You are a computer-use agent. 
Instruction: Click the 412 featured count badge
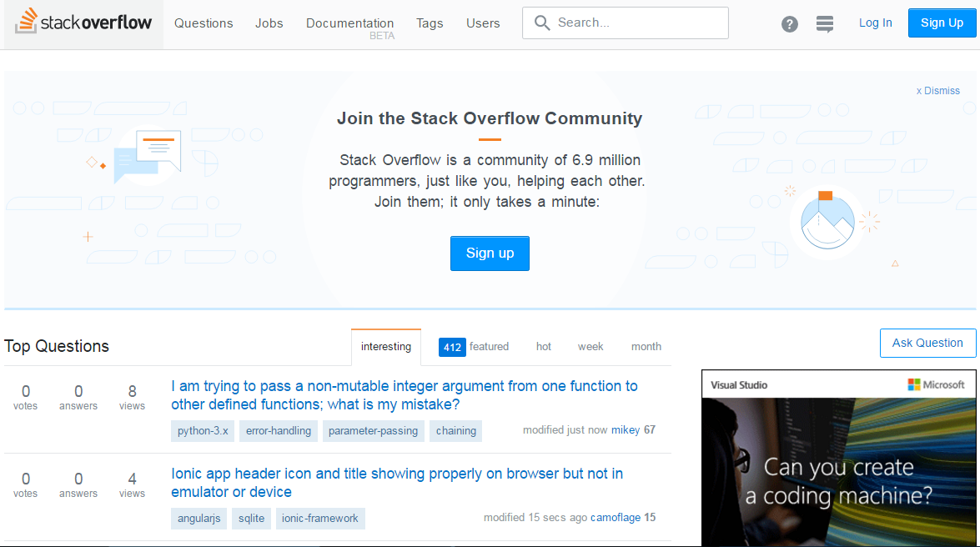[452, 347]
